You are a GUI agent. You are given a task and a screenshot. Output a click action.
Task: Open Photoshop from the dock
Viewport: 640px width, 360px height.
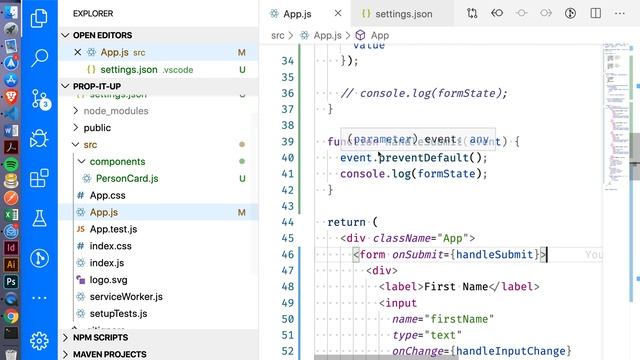(11, 282)
